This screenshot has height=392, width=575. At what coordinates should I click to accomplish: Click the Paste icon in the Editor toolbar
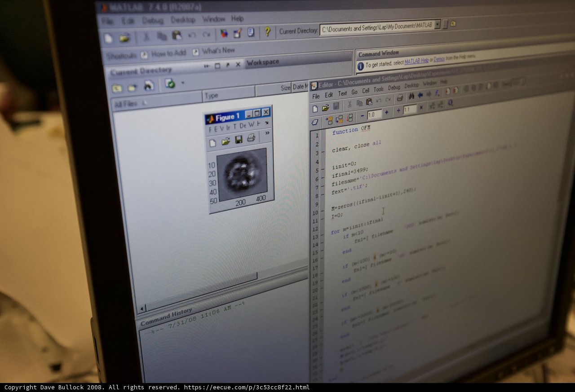(x=369, y=102)
